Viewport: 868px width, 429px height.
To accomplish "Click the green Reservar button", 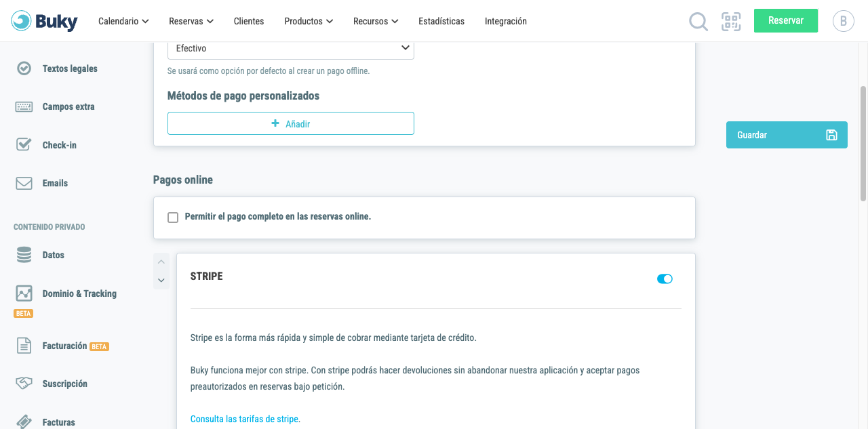I will pos(786,20).
